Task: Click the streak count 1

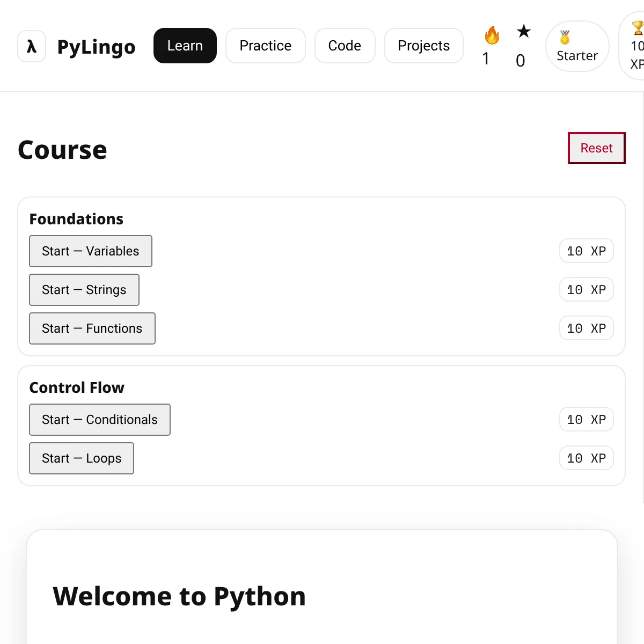Action: [x=486, y=59]
